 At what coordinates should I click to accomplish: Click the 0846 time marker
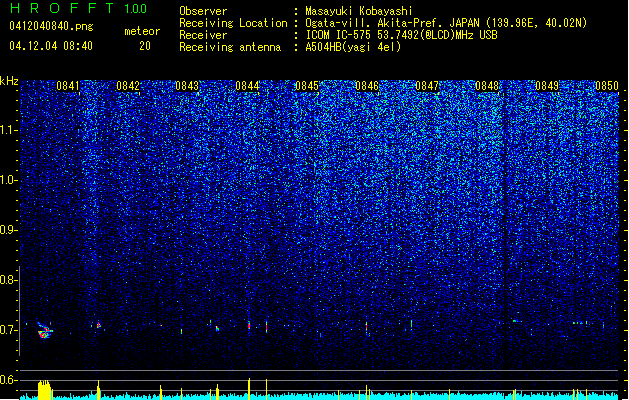(367, 86)
